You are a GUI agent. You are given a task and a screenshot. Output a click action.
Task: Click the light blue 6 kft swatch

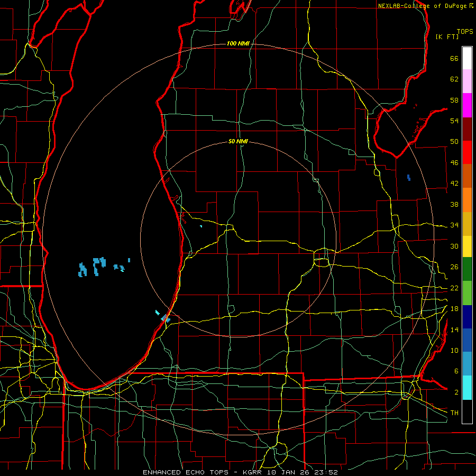point(467,364)
